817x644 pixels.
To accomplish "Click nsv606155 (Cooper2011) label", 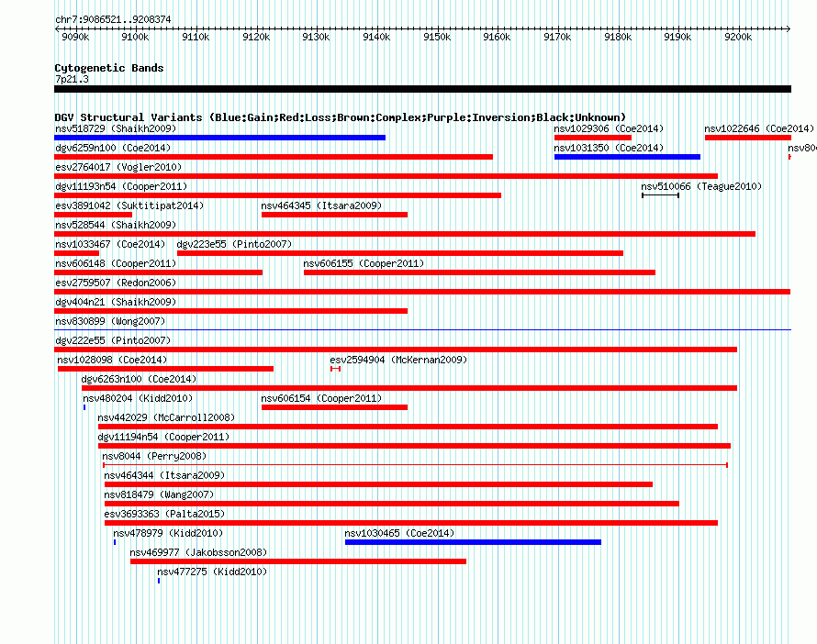I will tap(364, 263).
